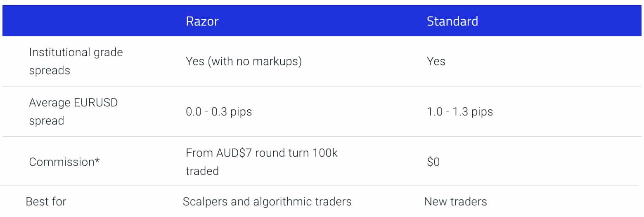Select the Institutional grade spreads row label
The height and width of the screenshot is (217, 644).
click(x=76, y=61)
